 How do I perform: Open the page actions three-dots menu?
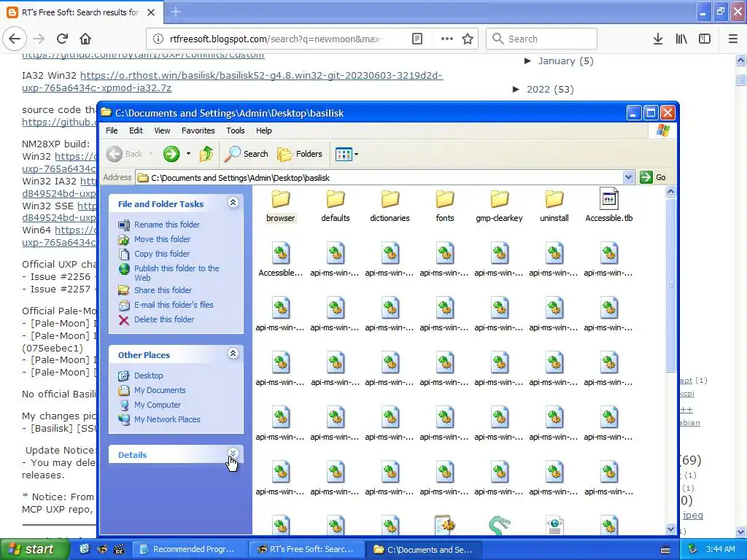447,39
